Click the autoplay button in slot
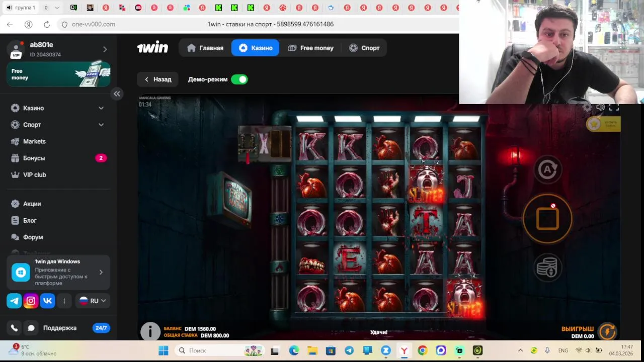The width and height of the screenshot is (644, 362). tap(547, 169)
